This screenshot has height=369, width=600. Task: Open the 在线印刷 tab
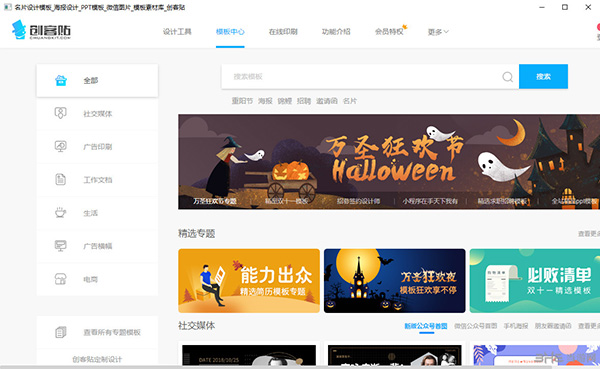pos(283,32)
